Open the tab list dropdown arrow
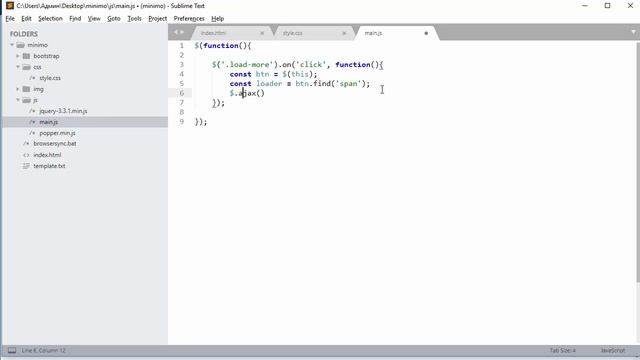 633,32
